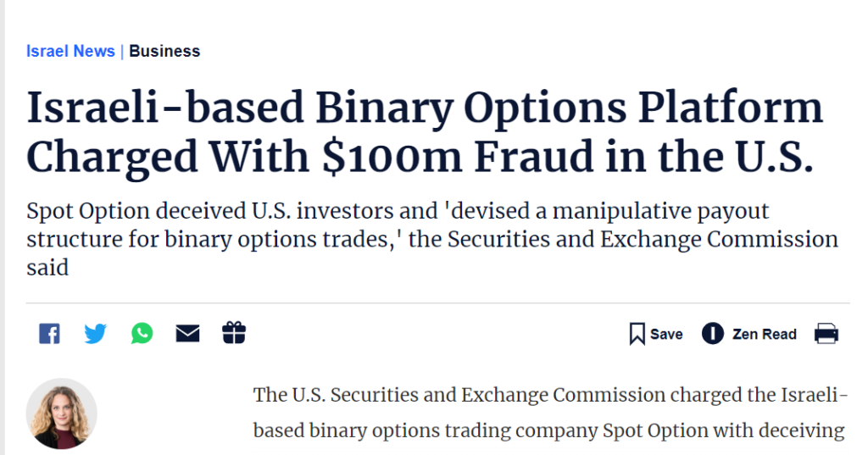868x455 pixels.
Task: Click the word 'said' in subheadline
Action: pos(47,268)
